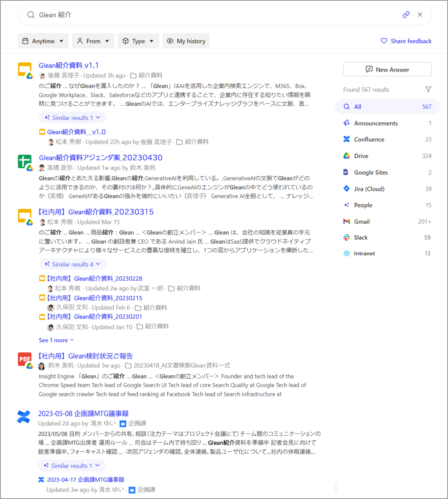
Task: Open 2023-05-08 企画課MTG議事録 result
Action: [x=83, y=414]
